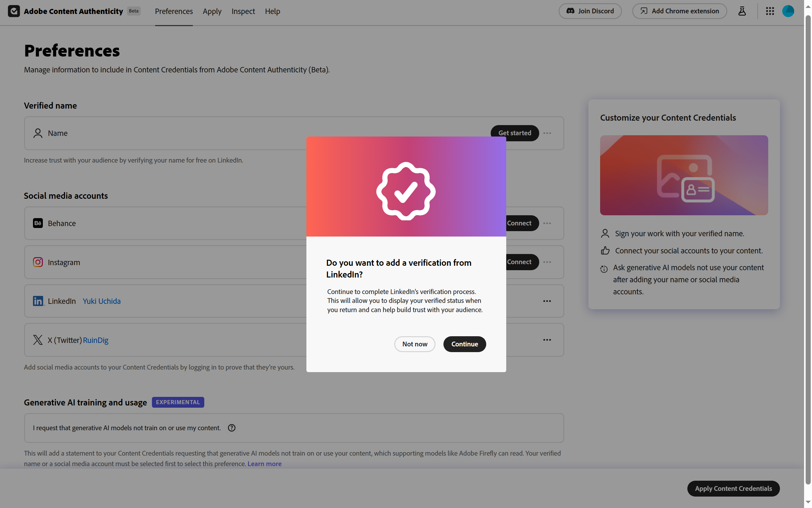Open more options for the X (Twitter) row
Image resolution: width=812 pixels, height=508 pixels.
pyautogui.click(x=547, y=340)
